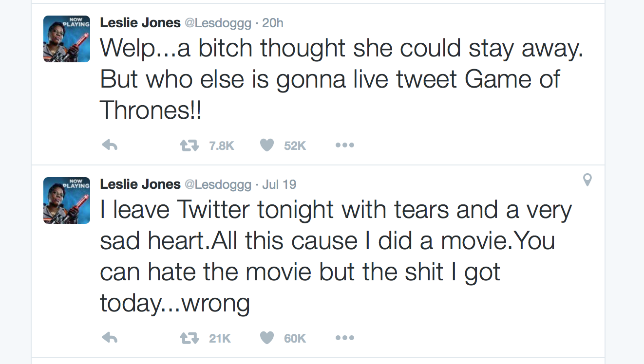Click the location pin on Jul 19 tweet
This screenshot has height=364, width=644.
coord(587,181)
